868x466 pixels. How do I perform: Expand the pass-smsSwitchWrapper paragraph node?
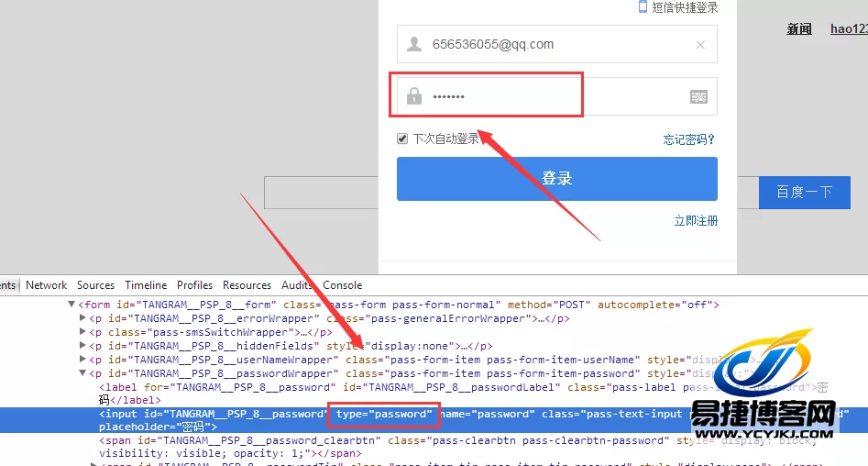click(x=82, y=332)
